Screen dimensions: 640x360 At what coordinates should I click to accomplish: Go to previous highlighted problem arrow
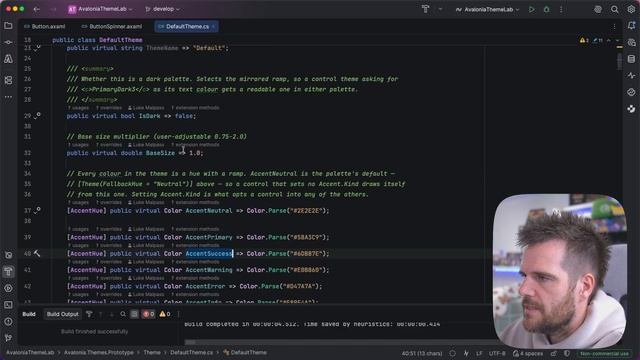coord(609,40)
